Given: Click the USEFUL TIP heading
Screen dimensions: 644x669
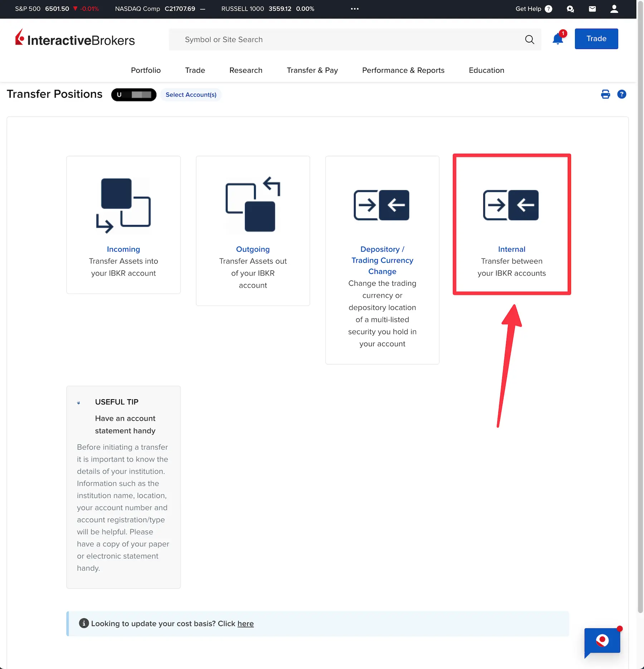Looking at the screenshot, I should 117,402.
